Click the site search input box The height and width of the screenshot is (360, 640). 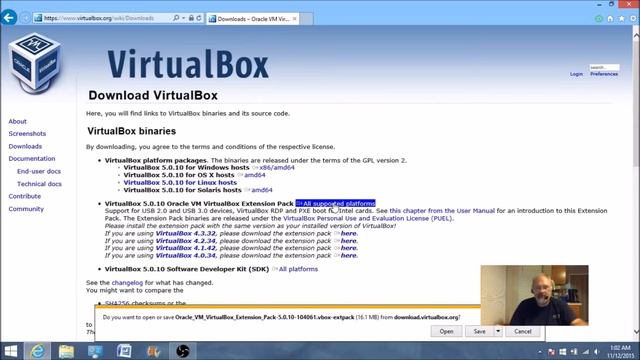[x=604, y=67]
